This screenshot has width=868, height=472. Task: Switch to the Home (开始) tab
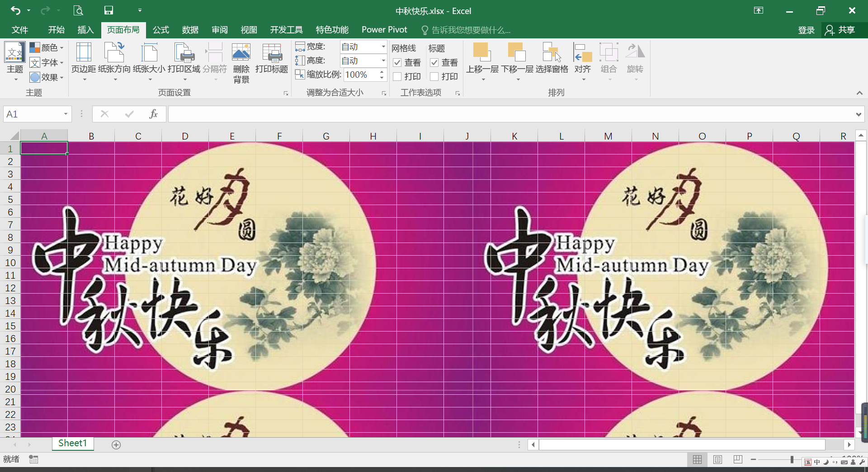[57, 30]
